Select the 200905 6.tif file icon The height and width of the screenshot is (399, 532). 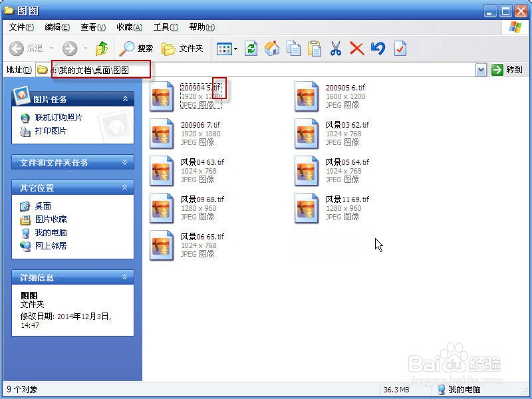click(x=307, y=96)
